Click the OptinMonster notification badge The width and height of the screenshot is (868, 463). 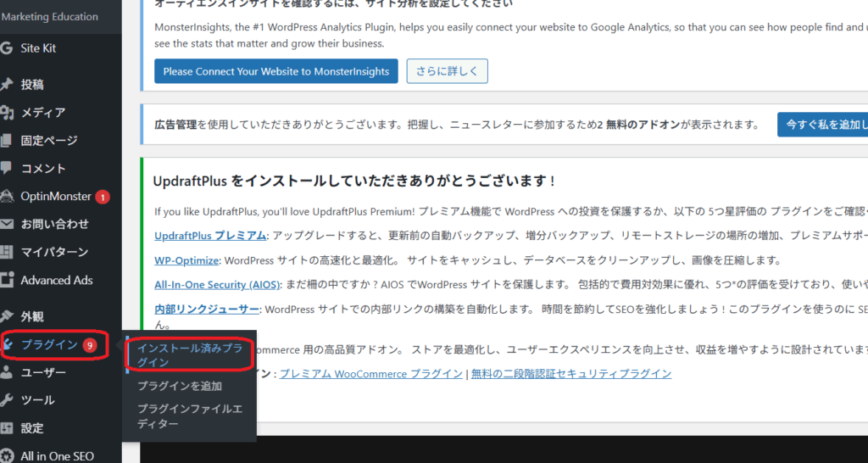(x=103, y=197)
